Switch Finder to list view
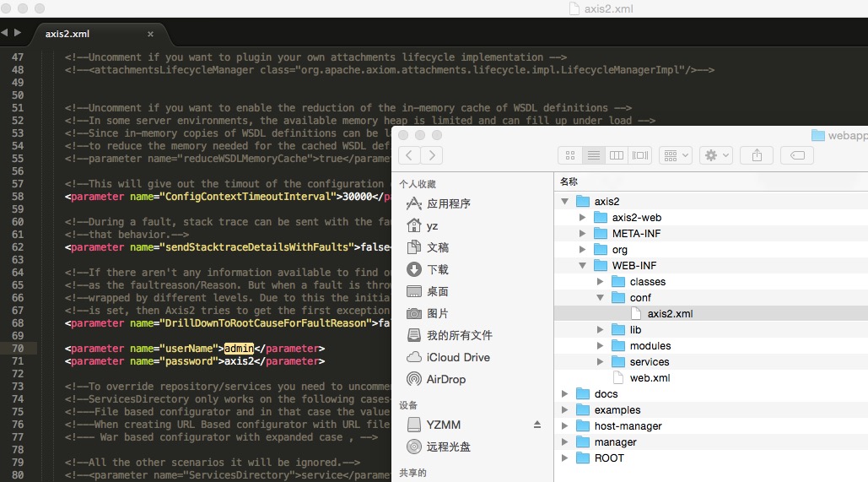Screen dimensions: 868x482 click(594, 155)
